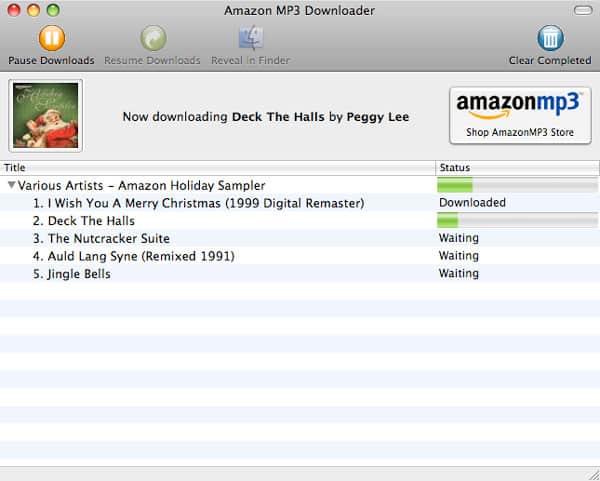Click Waiting status for The Nutcracker Suite
This screenshot has width=600, height=481.
pyautogui.click(x=458, y=238)
